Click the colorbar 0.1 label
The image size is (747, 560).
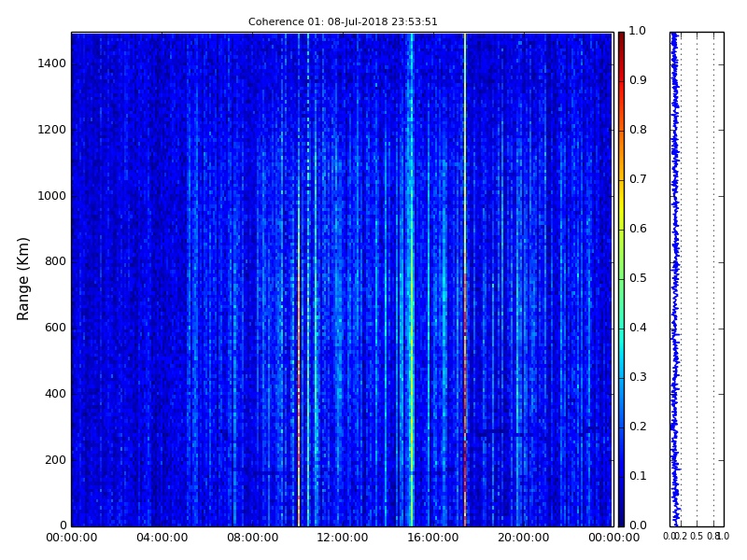[638, 476]
